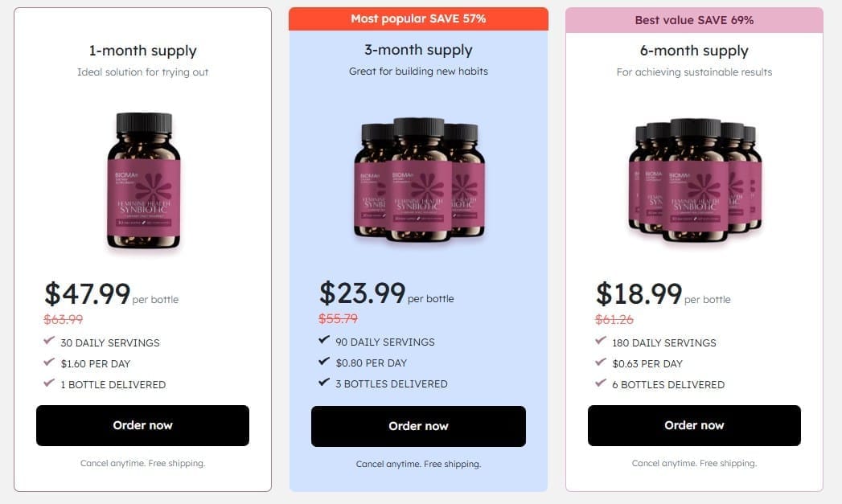Screen dimensions: 842x504
Task: Click checkmark beside 1 BOTTLE DELIVERED
Action: (x=49, y=383)
